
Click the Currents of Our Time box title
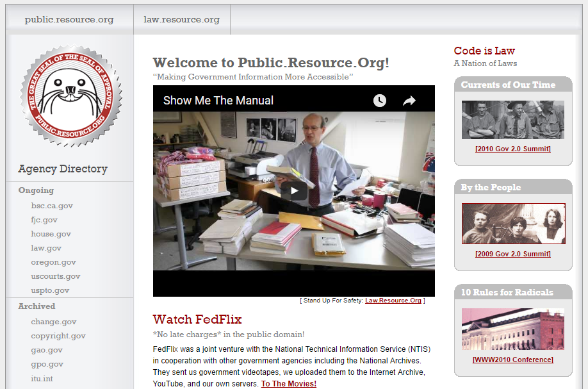[x=508, y=85]
